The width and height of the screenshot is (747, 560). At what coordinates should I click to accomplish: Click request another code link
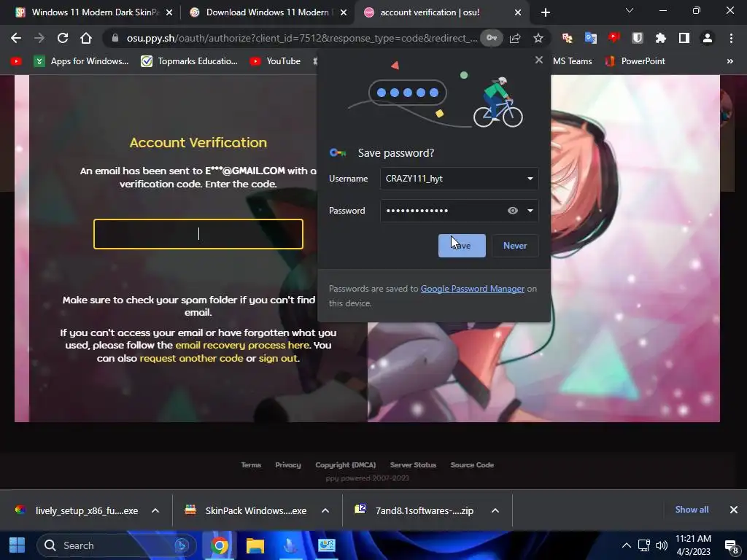tap(191, 358)
